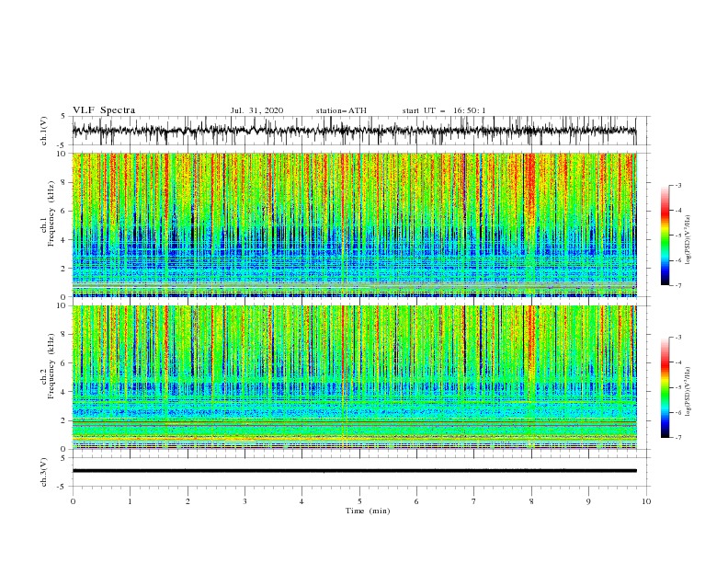Click the "-6" label on ch.2 colorbar
This screenshot has height=563, width=728.
(677, 412)
